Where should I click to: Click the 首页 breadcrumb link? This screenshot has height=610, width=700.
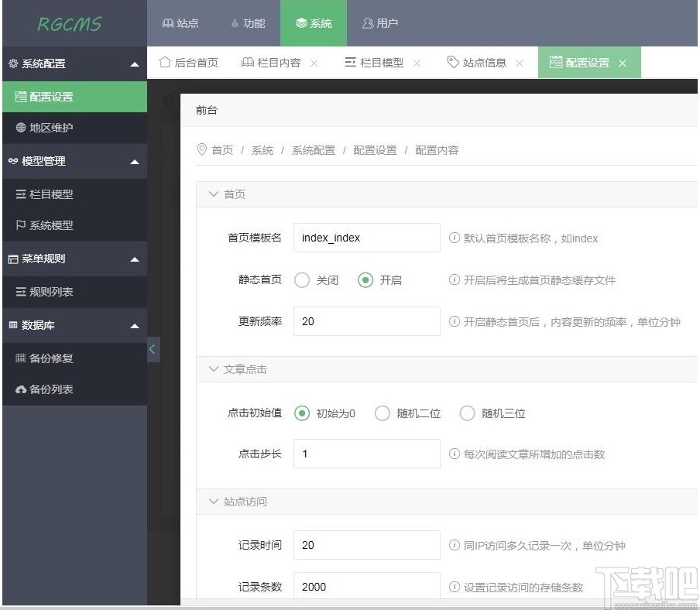tap(221, 150)
